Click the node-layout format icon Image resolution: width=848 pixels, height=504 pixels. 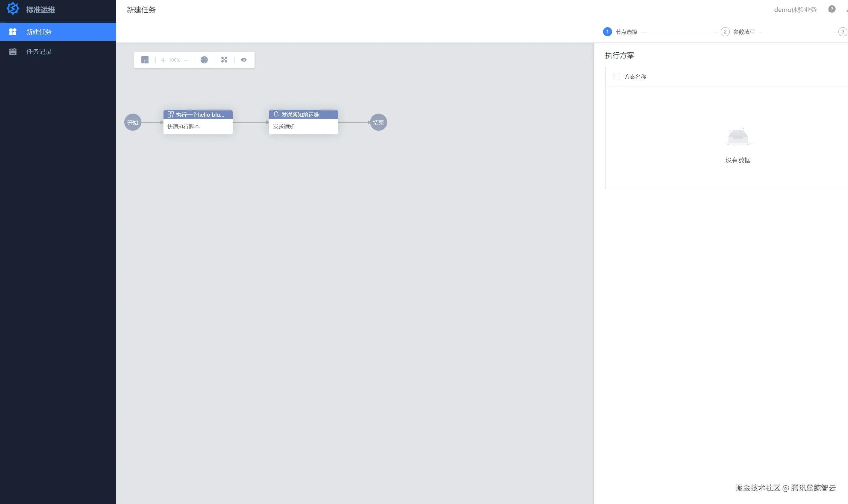point(224,60)
